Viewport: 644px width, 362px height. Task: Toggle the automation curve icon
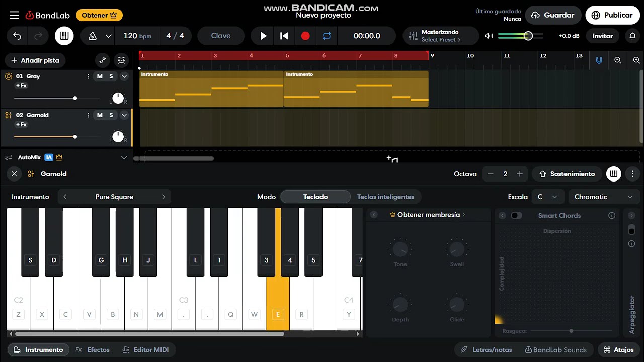click(103, 60)
